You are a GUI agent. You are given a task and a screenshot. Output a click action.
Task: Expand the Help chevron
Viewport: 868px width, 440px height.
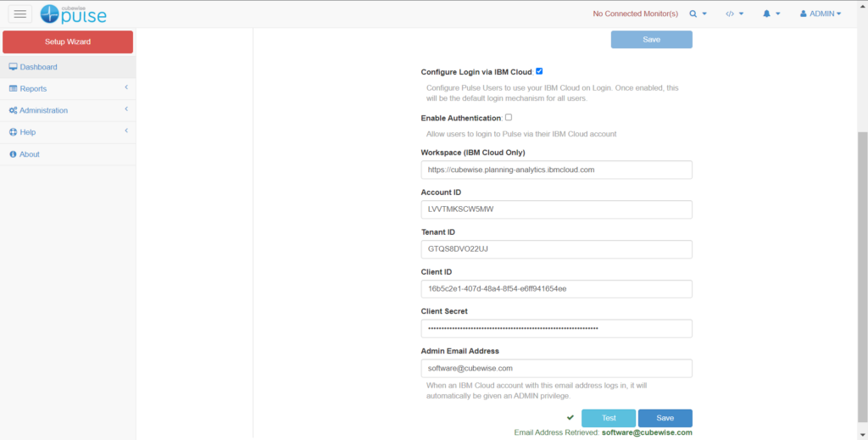click(126, 131)
